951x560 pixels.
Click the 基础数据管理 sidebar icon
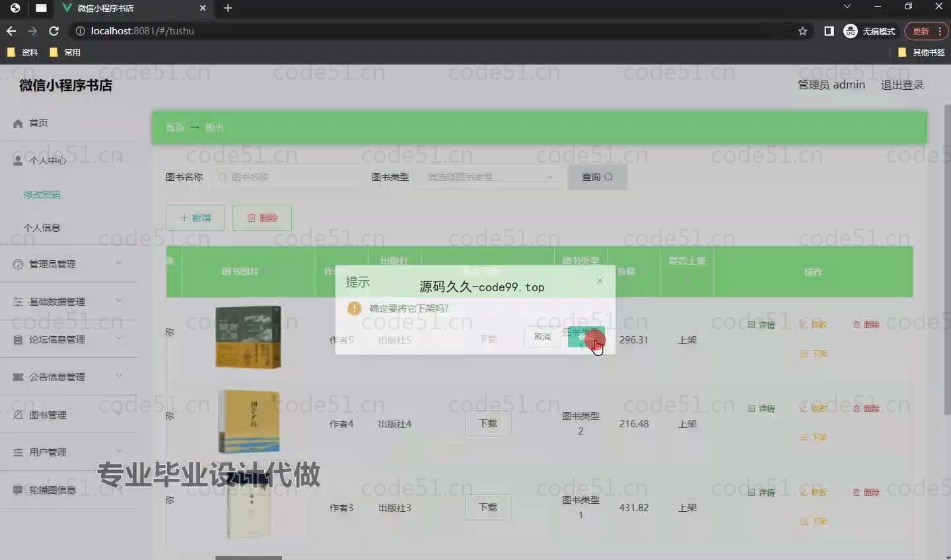tap(18, 302)
